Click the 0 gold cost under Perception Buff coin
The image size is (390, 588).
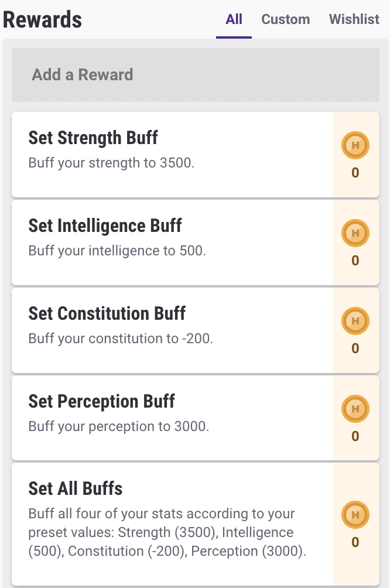[355, 436]
